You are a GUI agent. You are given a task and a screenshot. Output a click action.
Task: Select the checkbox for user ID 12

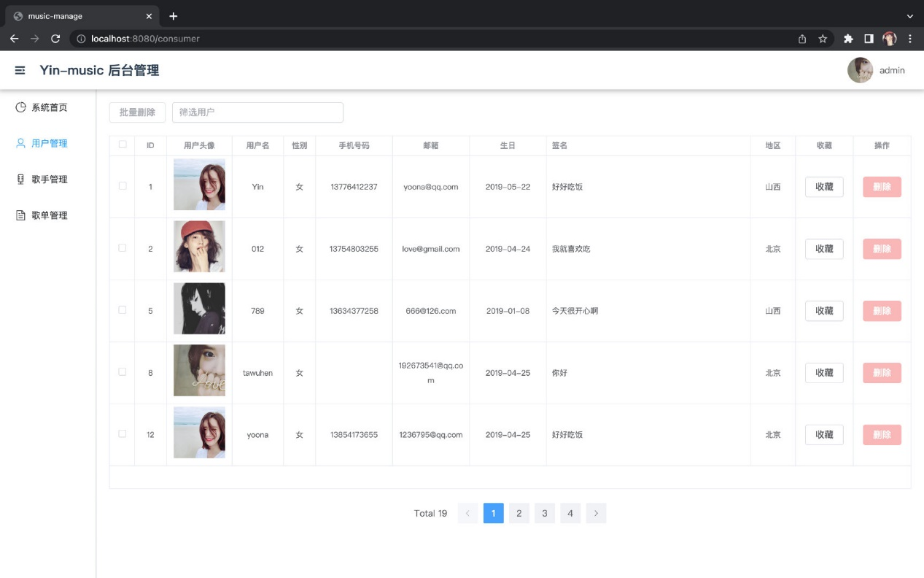(x=123, y=433)
